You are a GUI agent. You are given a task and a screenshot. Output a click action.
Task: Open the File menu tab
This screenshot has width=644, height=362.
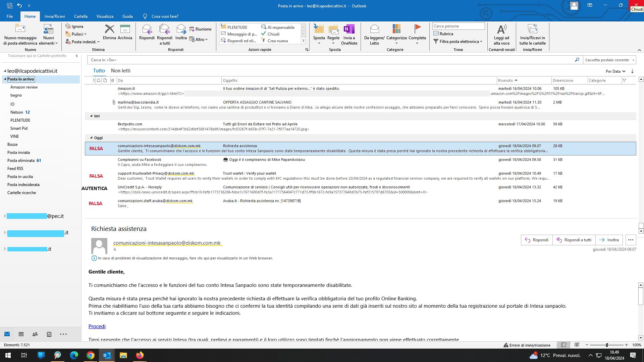point(10,16)
